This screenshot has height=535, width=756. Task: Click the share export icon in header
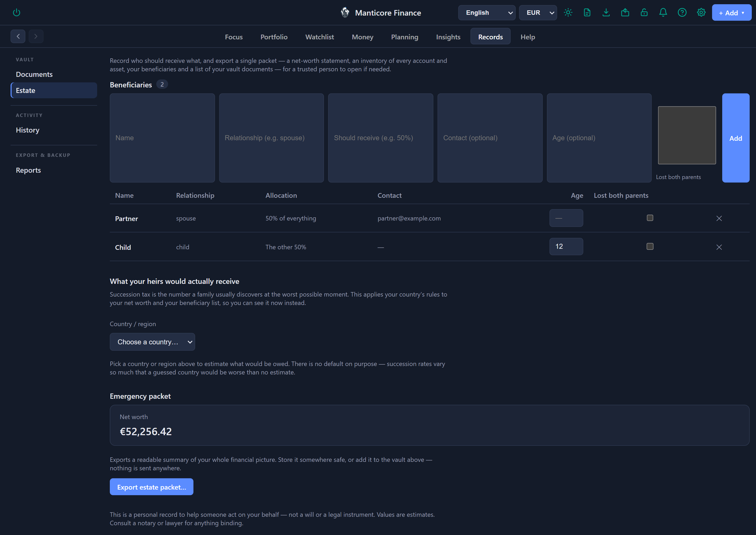click(625, 12)
